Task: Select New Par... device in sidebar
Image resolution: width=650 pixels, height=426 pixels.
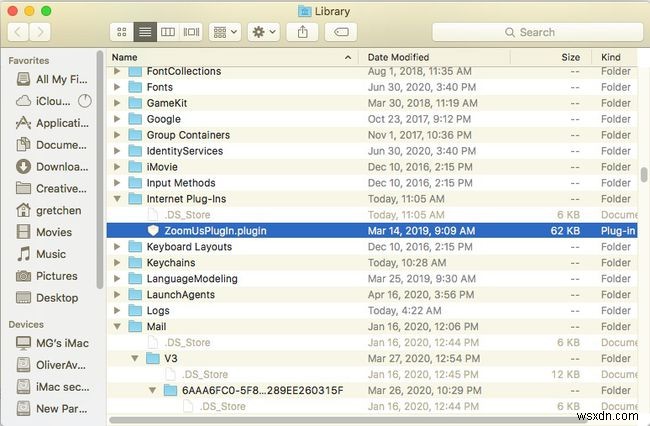Action: [x=52, y=409]
